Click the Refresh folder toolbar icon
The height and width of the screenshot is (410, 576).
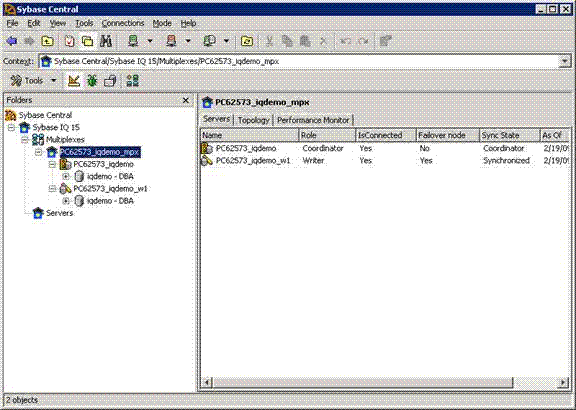pyautogui.click(x=247, y=41)
